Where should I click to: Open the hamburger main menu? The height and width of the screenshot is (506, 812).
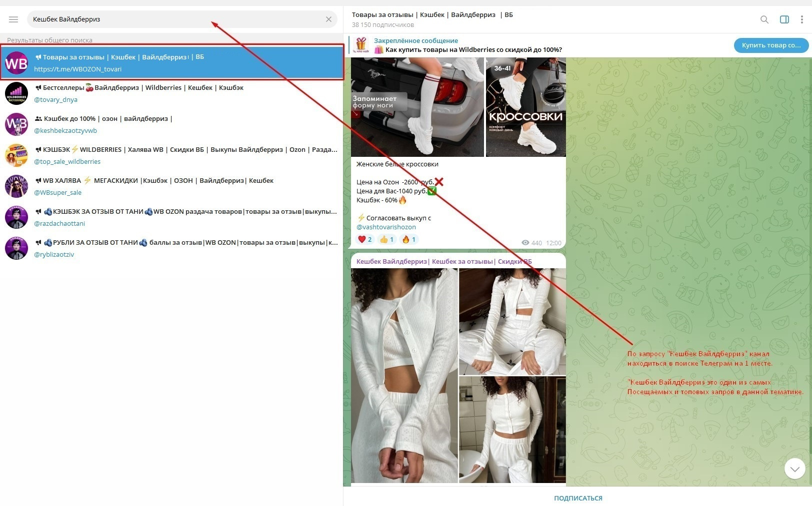[x=13, y=19]
